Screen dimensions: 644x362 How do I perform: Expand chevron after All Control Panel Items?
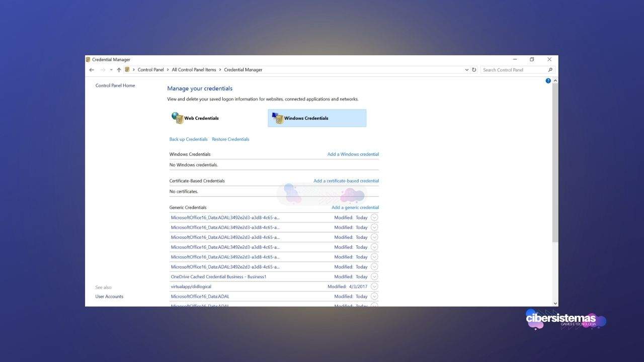tap(220, 70)
